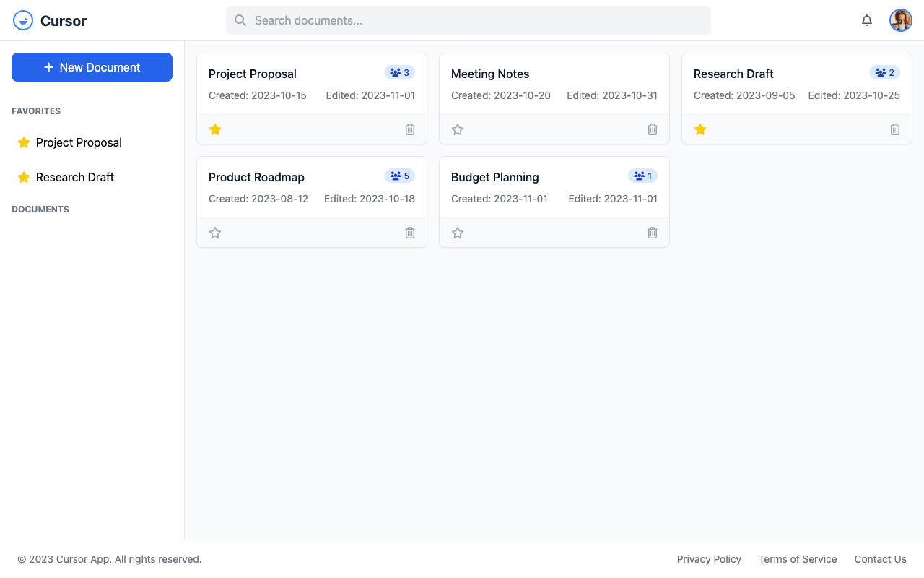Click the collaborators badge on Product Roadmap
Screen dimensions: 924x578
coord(400,176)
